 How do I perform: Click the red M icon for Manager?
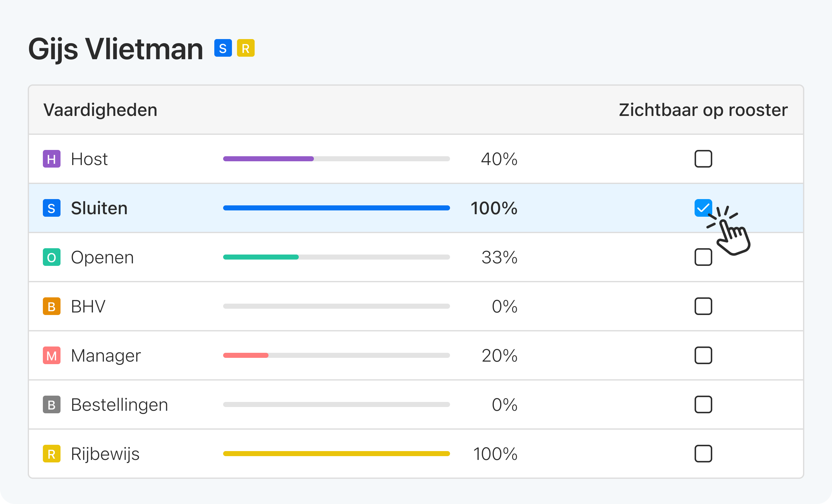51,355
